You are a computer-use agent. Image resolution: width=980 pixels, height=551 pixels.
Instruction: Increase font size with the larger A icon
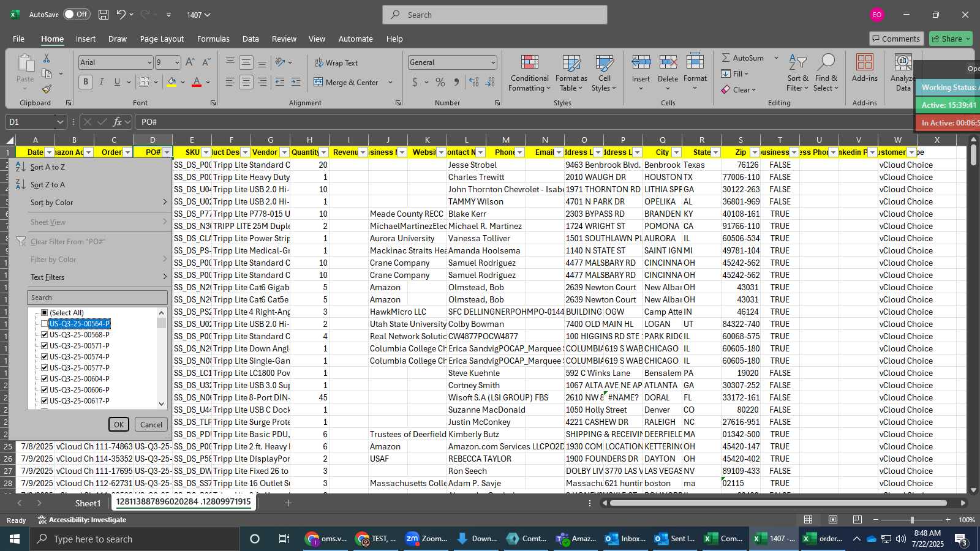pyautogui.click(x=190, y=62)
